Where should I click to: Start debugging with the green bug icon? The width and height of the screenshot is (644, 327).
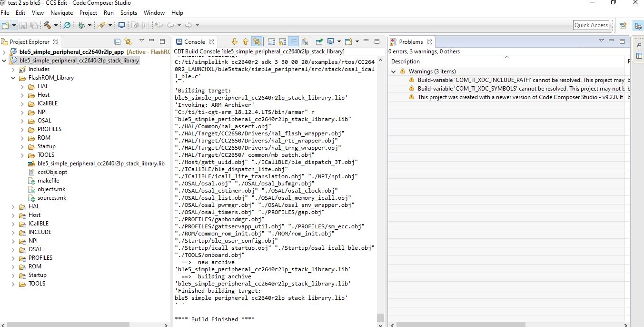[81, 25]
